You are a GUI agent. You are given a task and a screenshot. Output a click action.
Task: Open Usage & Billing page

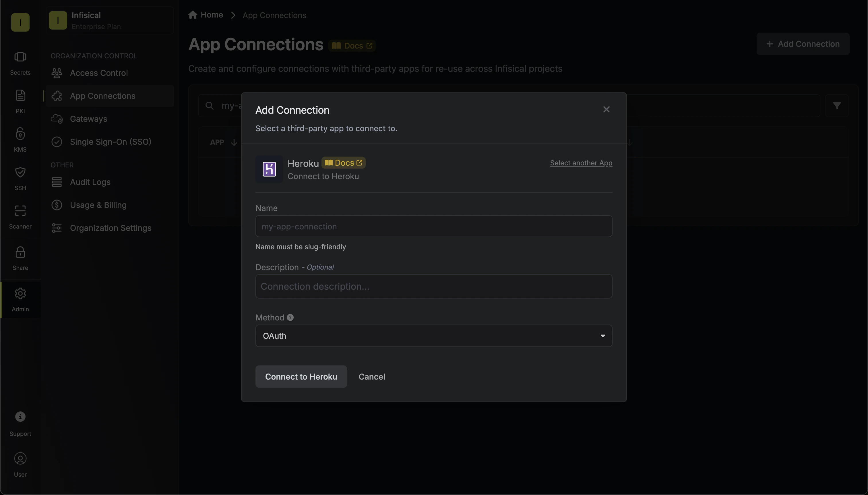110,205
